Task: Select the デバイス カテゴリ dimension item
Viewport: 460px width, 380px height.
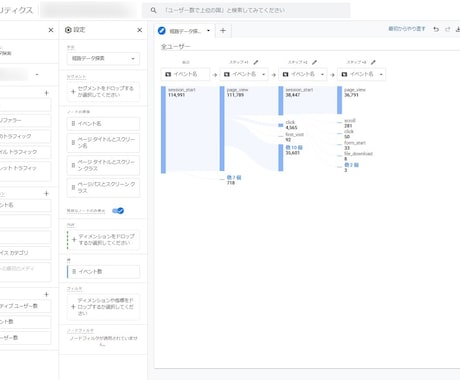Action: 25,253
